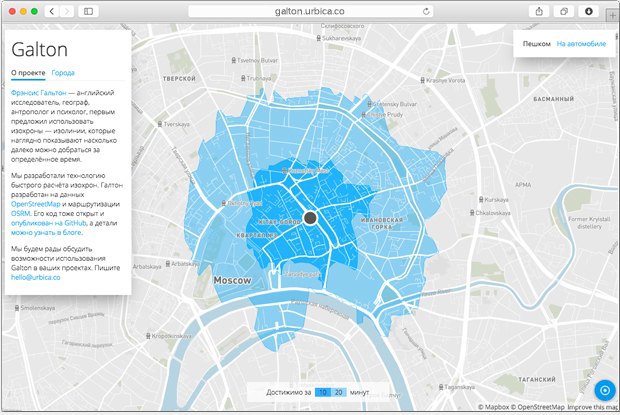Screen dimensions: 620x415
Task: Click the Taganskaya metro station icon
Action: [x=441, y=387]
